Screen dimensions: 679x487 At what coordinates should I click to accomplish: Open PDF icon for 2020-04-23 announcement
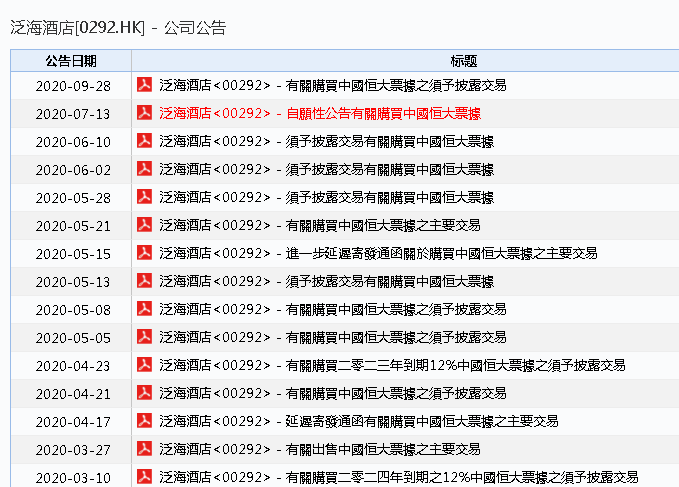click(144, 364)
